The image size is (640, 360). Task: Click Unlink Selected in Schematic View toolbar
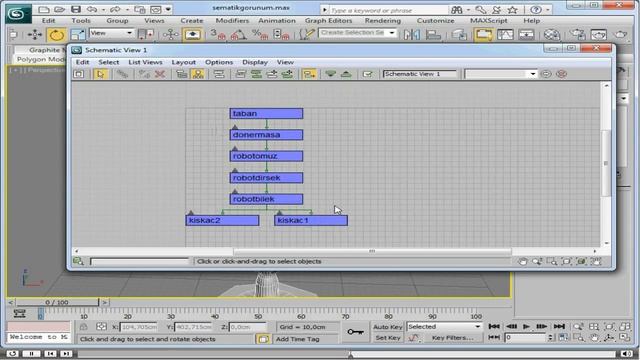tap(144, 74)
